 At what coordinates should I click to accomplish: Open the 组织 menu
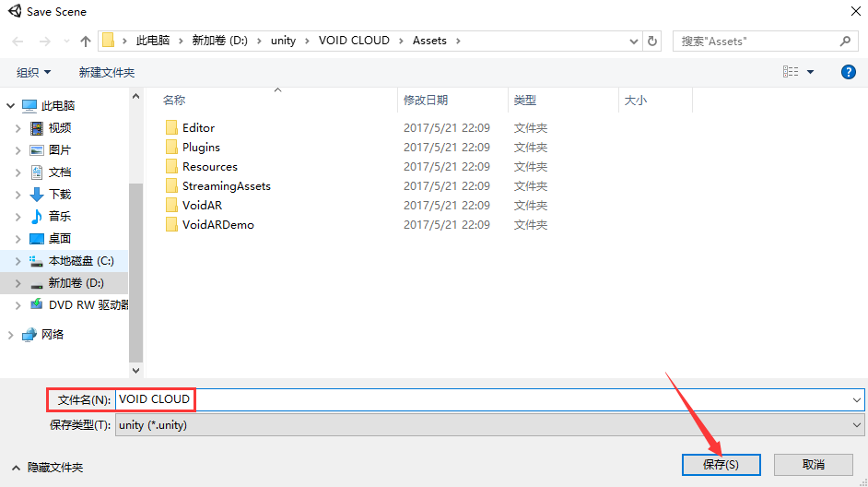point(33,72)
